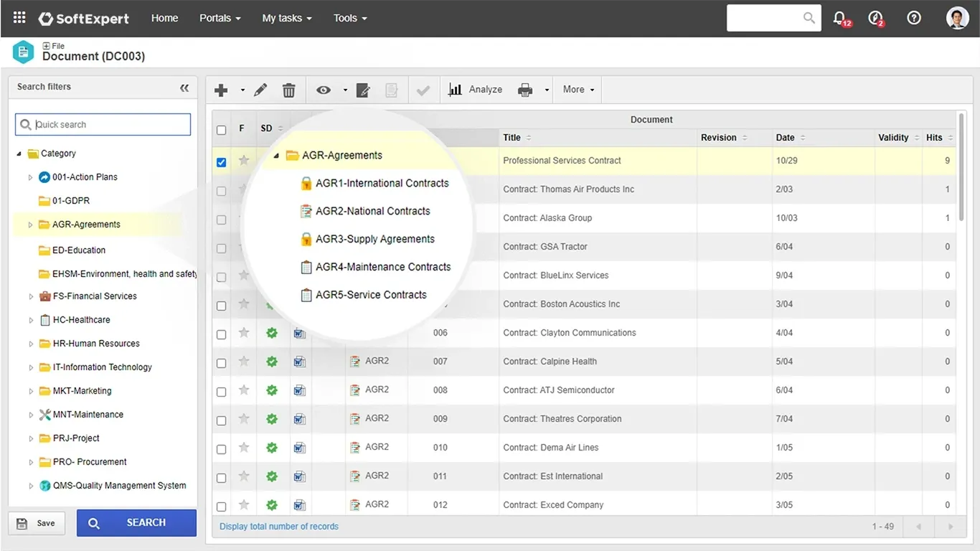The image size is (980, 551).
Task: Click Display total number of records link
Action: pos(279,527)
